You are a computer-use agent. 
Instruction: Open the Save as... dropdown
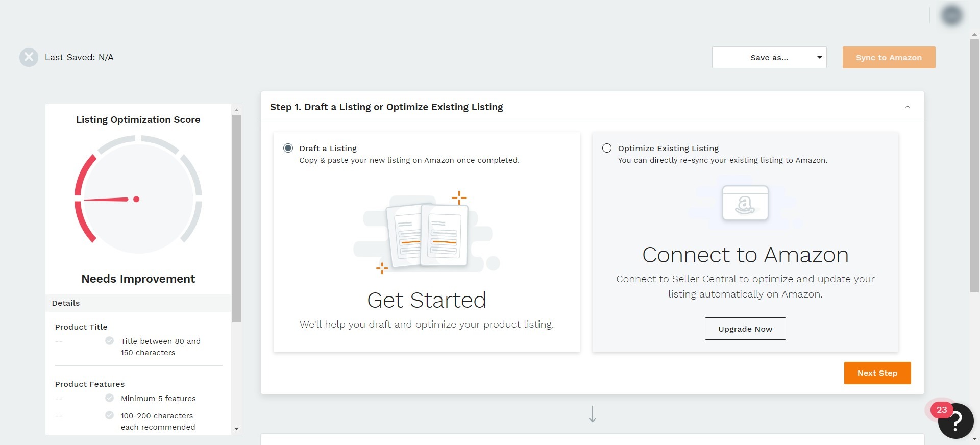click(x=769, y=58)
